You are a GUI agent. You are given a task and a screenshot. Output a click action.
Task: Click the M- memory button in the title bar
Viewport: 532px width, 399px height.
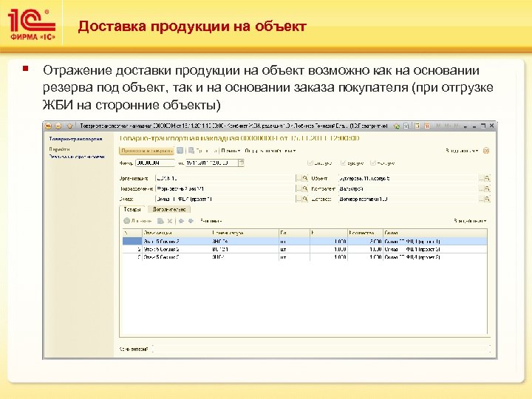[457, 126]
